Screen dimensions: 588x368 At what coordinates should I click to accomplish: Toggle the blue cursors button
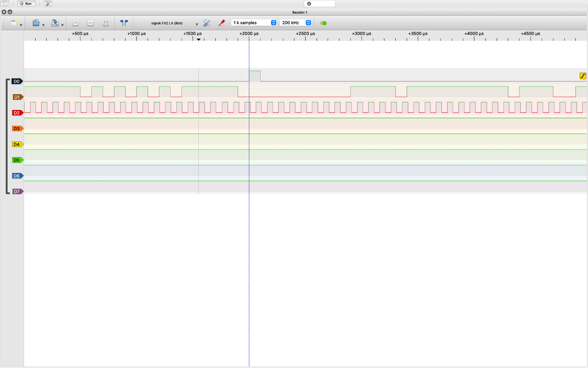pos(124,23)
